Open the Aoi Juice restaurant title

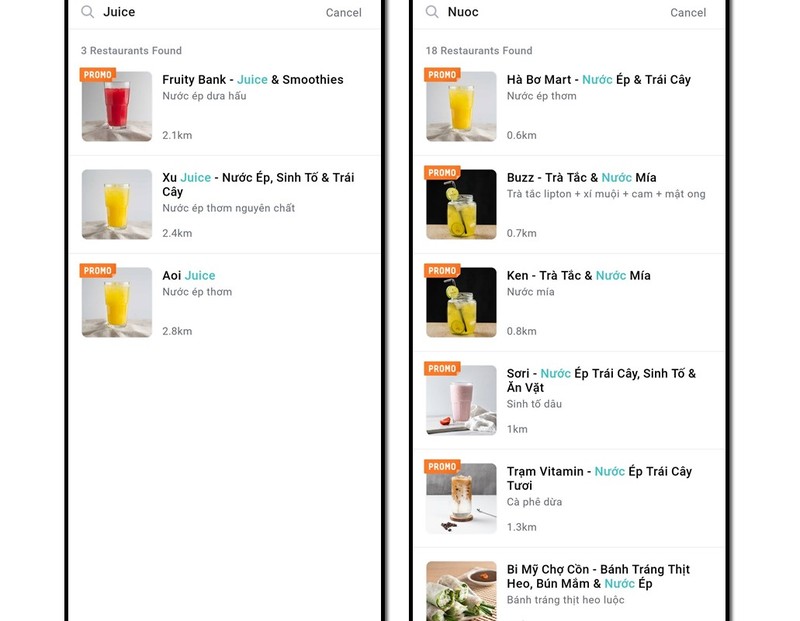[x=189, y=275]
